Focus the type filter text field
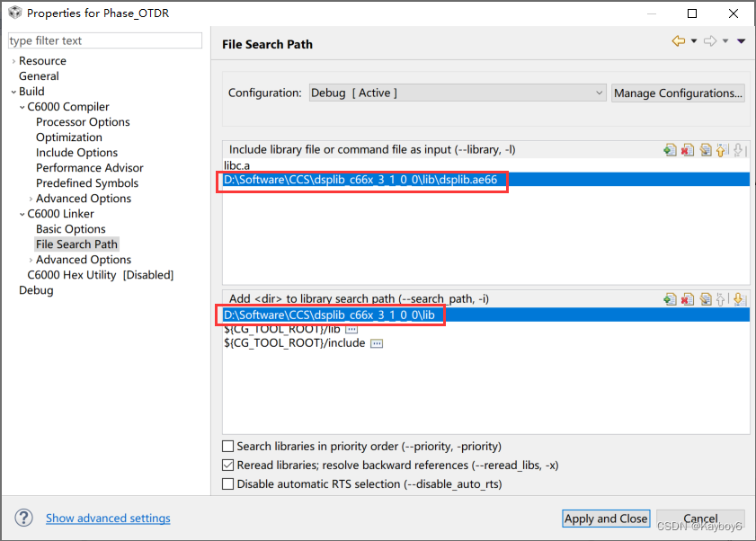Image resolution: width=756 pixels, height=541 pixels. 105,40
